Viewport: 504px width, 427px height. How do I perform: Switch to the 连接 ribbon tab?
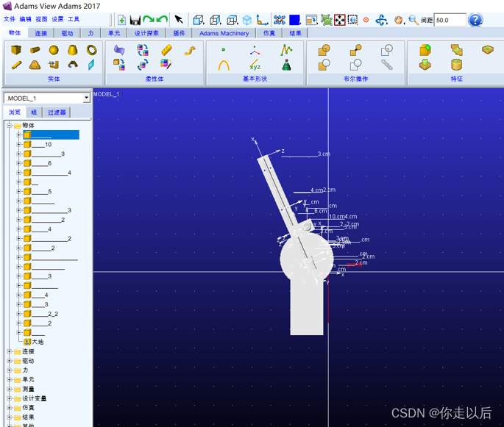pyautogui.click(x=40, y=33)
